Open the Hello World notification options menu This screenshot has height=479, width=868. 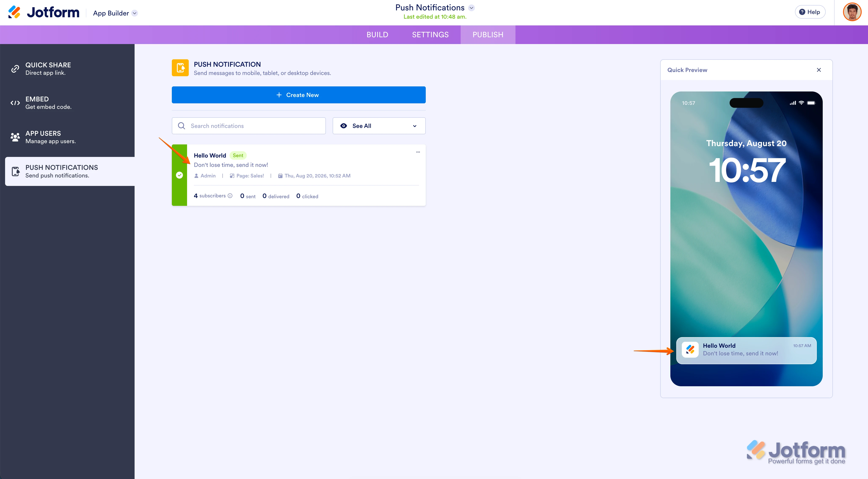click(x=418, y=152)
